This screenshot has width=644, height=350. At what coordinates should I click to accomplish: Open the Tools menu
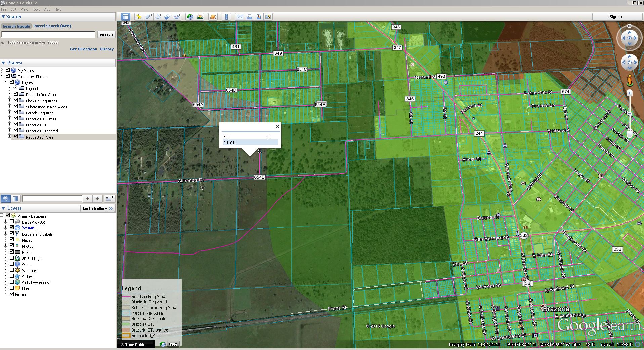coord(36,9)
